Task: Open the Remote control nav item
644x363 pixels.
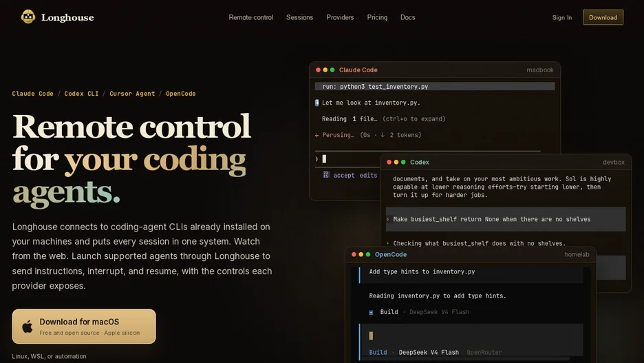Action: coord(250,17)
